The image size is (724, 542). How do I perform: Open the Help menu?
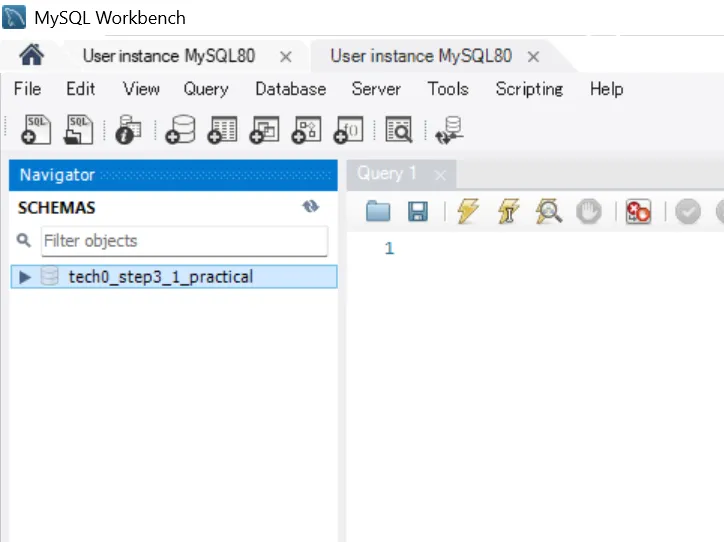coord(606,89)
